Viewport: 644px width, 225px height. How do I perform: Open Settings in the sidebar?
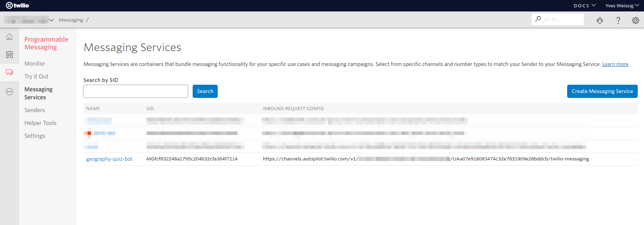[35, 136]
